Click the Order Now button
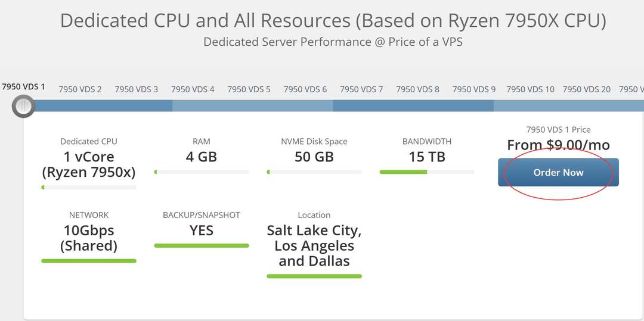This screenshot has width=644, height=321. [x=558, y=173]
